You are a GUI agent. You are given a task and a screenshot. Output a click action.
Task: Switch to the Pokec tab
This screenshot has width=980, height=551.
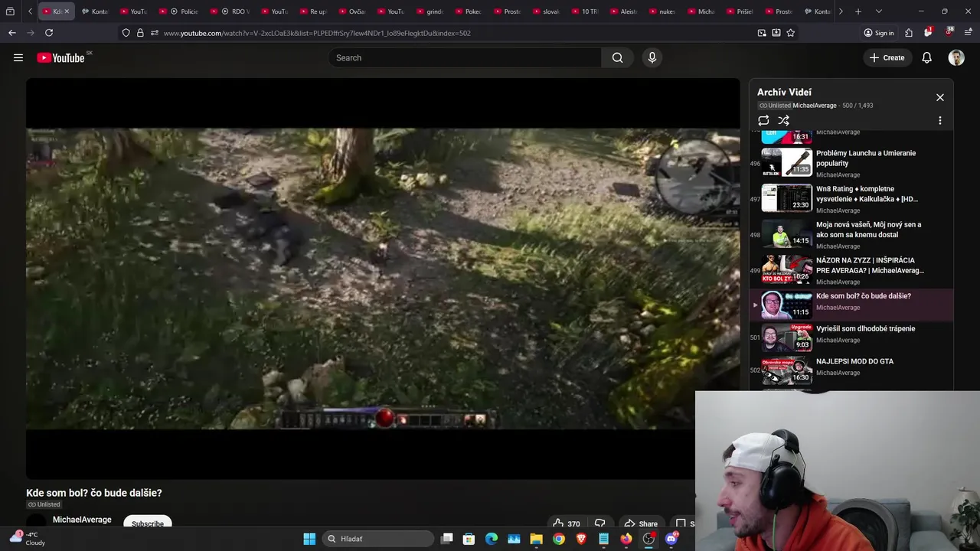[x=468, y=11]
